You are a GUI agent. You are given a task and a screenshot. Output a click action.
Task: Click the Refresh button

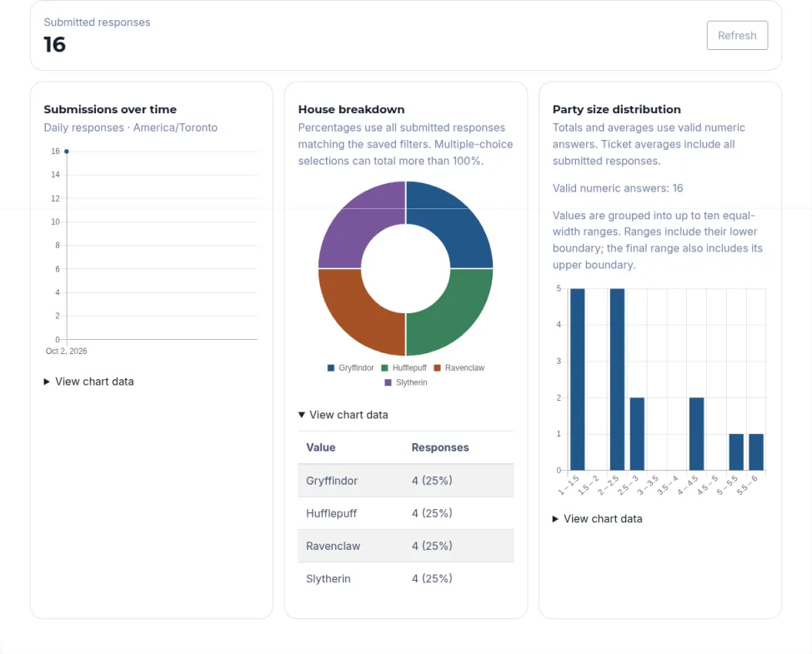click(x=737, y=35)
